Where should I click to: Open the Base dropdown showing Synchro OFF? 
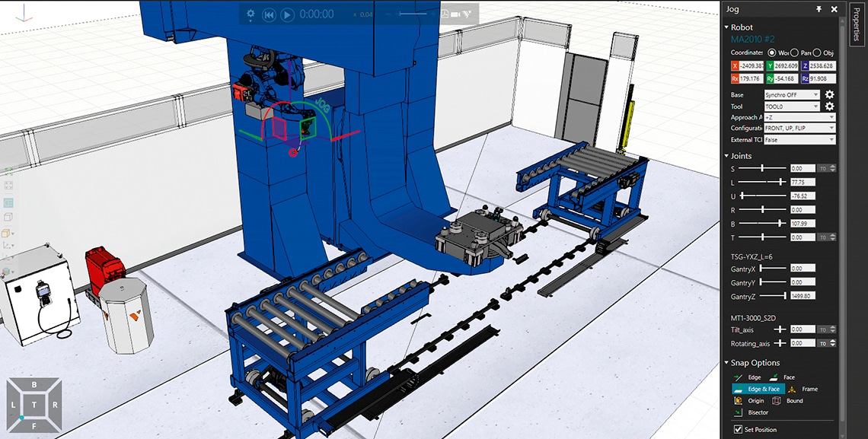tap(792, 95)
